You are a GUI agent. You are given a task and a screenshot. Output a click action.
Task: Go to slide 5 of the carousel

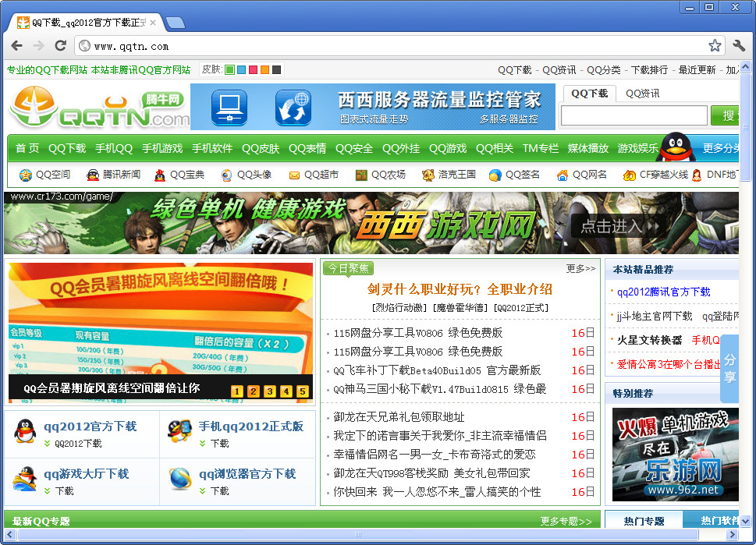pos(302,391)
